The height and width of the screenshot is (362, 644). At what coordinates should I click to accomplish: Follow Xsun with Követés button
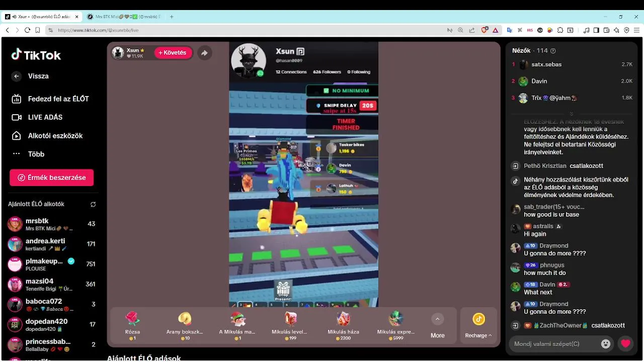(173, 53)
